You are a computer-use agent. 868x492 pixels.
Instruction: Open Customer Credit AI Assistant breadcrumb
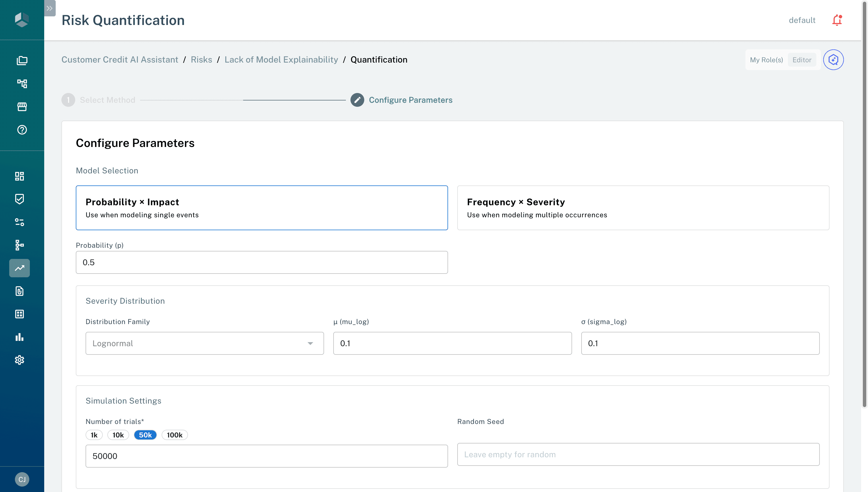120,60
